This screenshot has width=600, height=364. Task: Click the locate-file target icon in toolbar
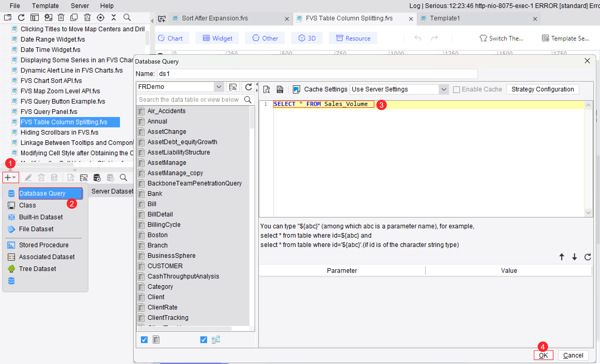click(x=100, y=18)
